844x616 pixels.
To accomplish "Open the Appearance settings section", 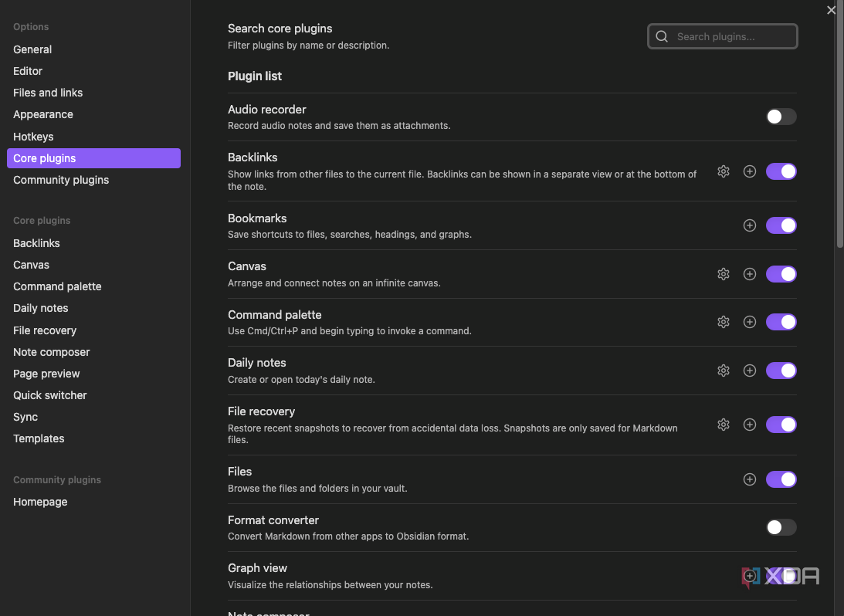I will pyautogui.click(x=93, y=114).
